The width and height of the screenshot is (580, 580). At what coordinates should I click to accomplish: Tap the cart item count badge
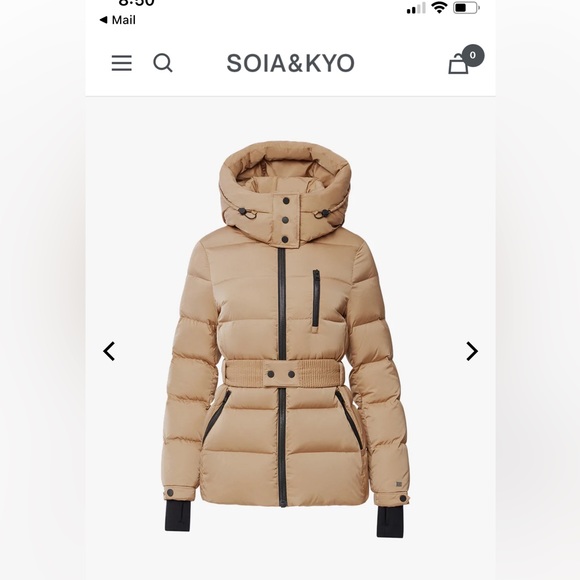point(473,55)
